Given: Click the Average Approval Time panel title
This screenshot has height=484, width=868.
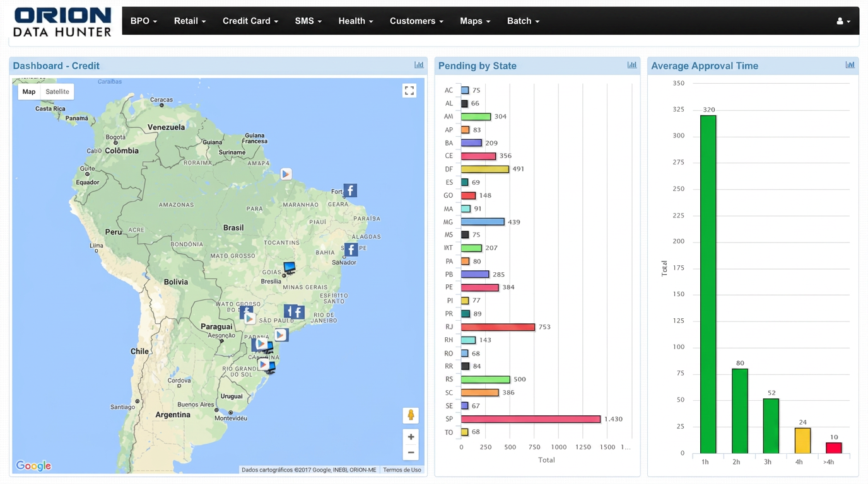Looking at the screenshot, I should (705, 66).
